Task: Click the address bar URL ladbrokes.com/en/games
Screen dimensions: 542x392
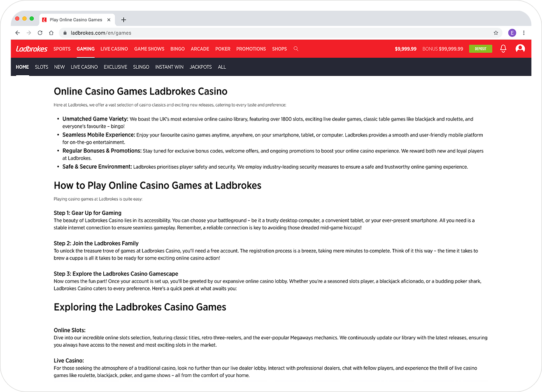Action: 101,33
